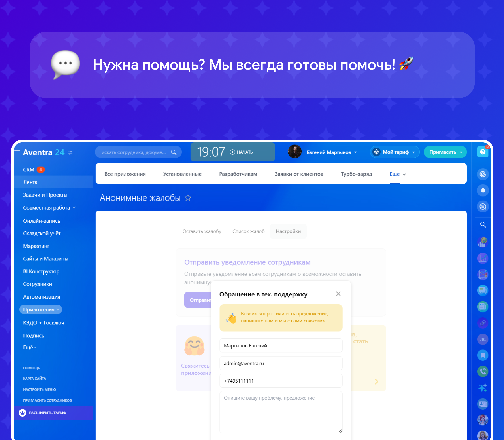Open the help question-mark icon

coord(482,152)
